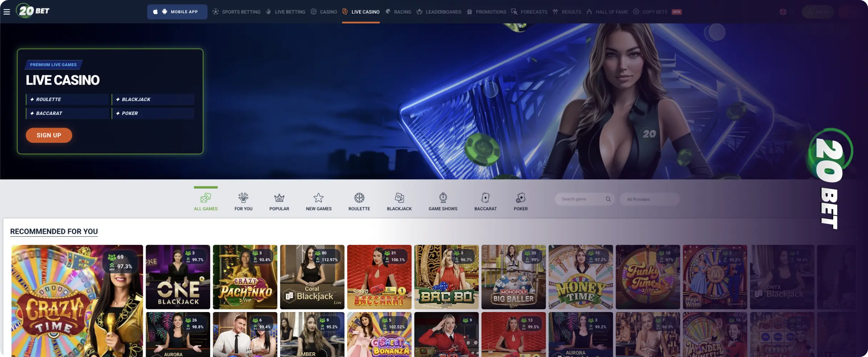Select the Roulette wheel category icon
The height and width of the screenshot is (357, 868).
pos(359,198)
